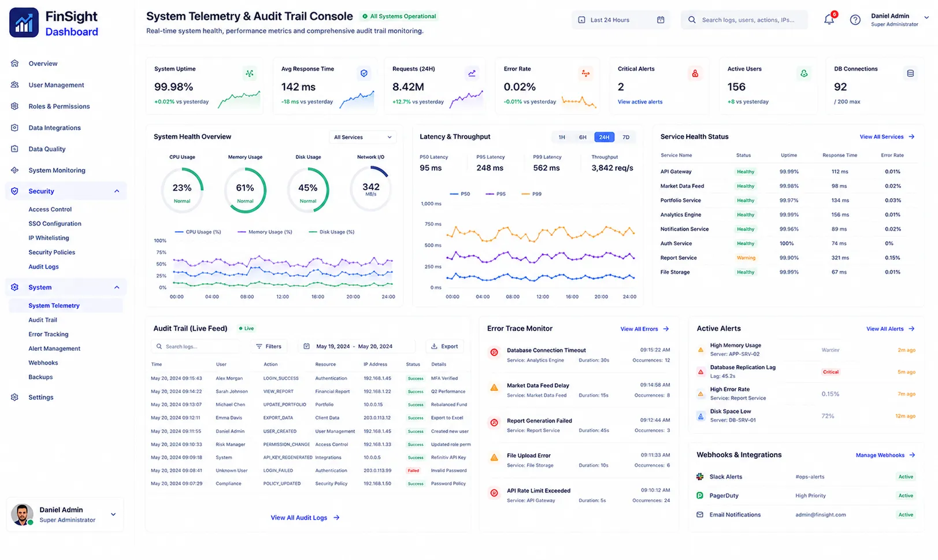
Task: Expand top-right Daniel Admin account menu
Action: click(927, 18)
